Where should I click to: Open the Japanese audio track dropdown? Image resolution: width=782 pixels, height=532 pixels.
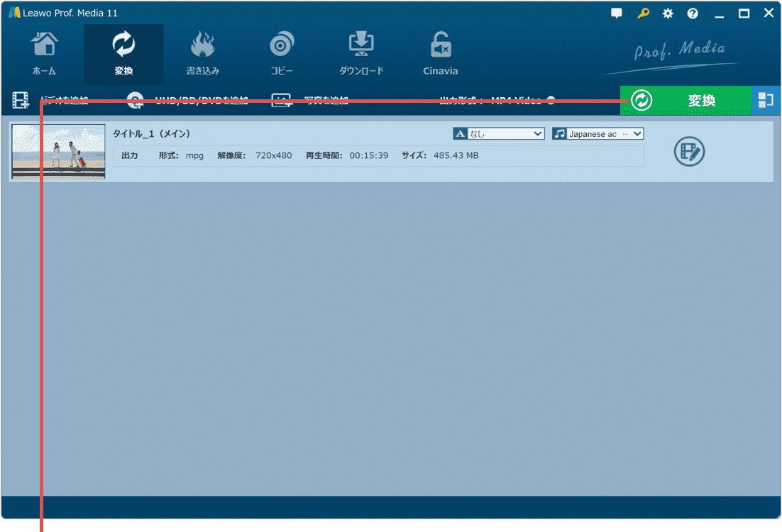(597, 133)
